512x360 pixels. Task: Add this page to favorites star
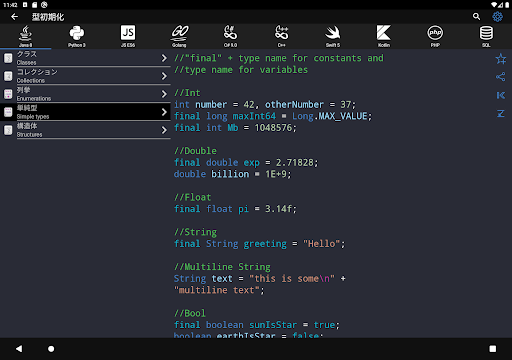click(x=501, y=59)
